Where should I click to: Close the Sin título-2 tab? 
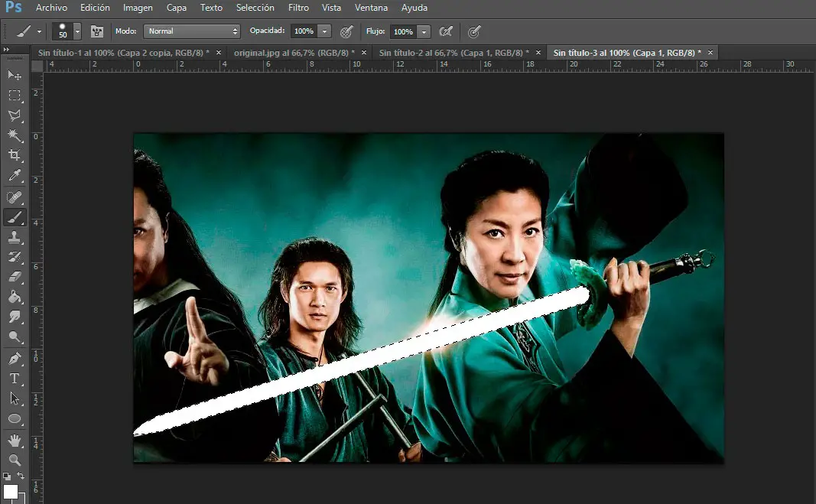pyautogui.click(x=538, y=53)
